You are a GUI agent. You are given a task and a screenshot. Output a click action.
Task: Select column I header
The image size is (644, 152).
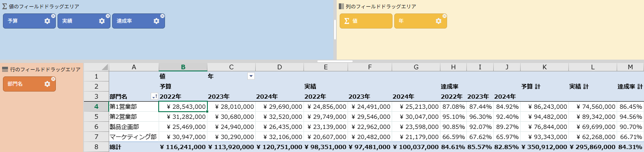tap(480, 67)
